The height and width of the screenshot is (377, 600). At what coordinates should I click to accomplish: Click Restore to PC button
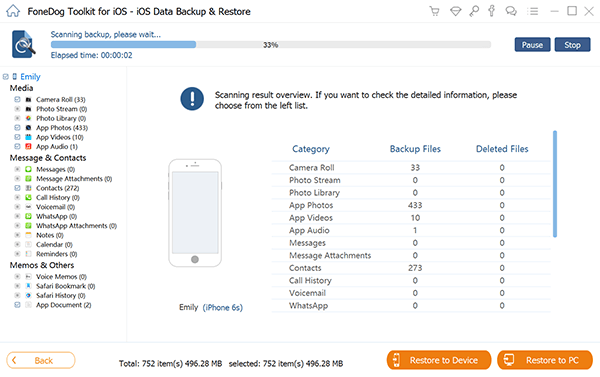[x=545, y=360]
